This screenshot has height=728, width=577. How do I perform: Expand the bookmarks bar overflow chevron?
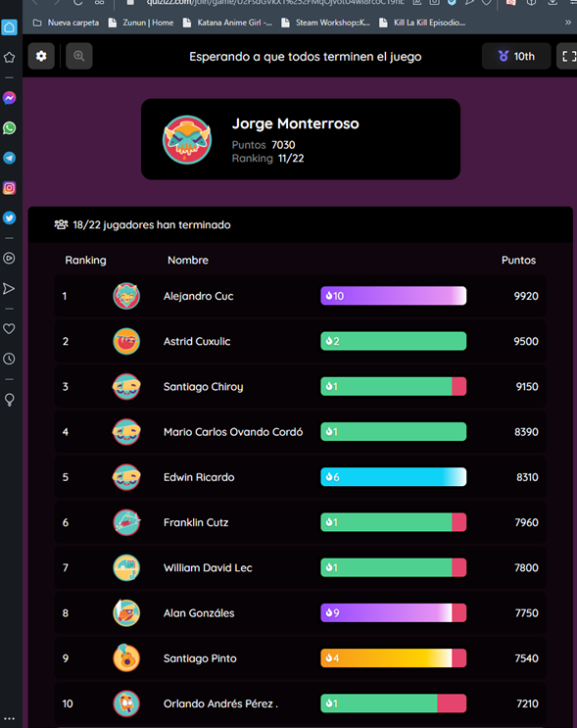(568, 23)
